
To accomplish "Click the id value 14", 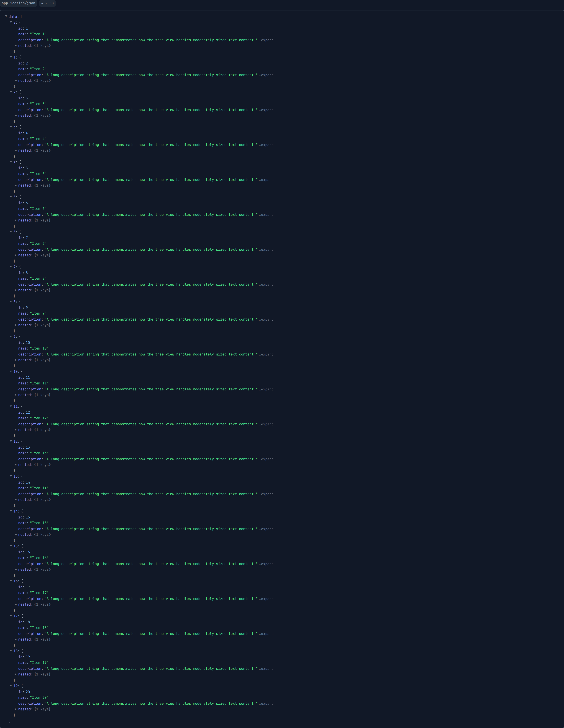I will [x=28, y=482].
